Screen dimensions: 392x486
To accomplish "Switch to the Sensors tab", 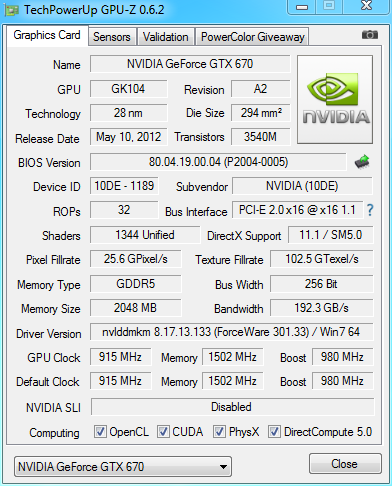I will tap(112, 37).
